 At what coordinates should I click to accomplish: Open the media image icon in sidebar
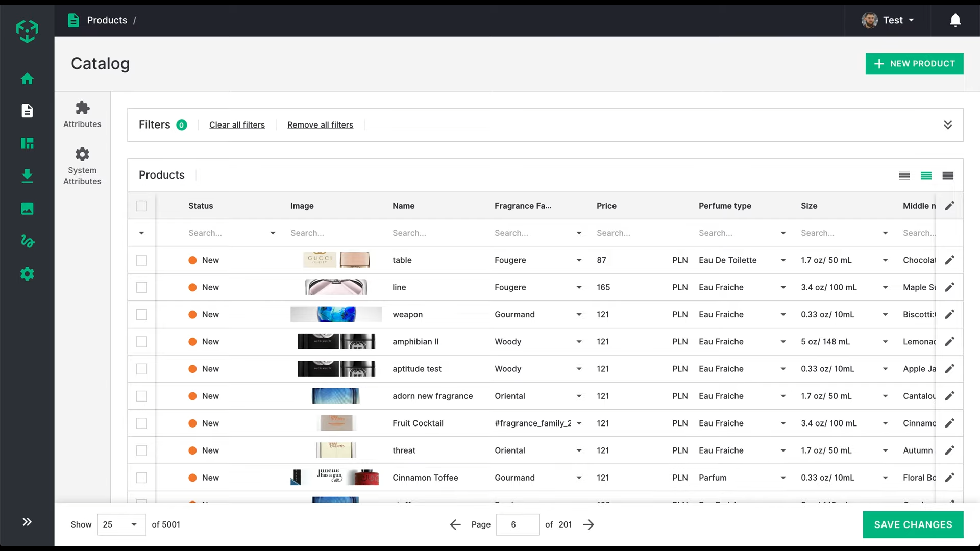(27, 209)
